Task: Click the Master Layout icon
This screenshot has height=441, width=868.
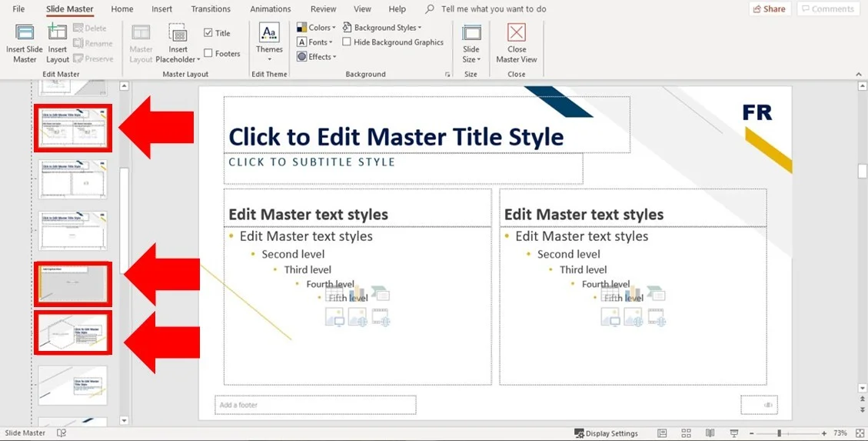Action: (x=141, y=32)
